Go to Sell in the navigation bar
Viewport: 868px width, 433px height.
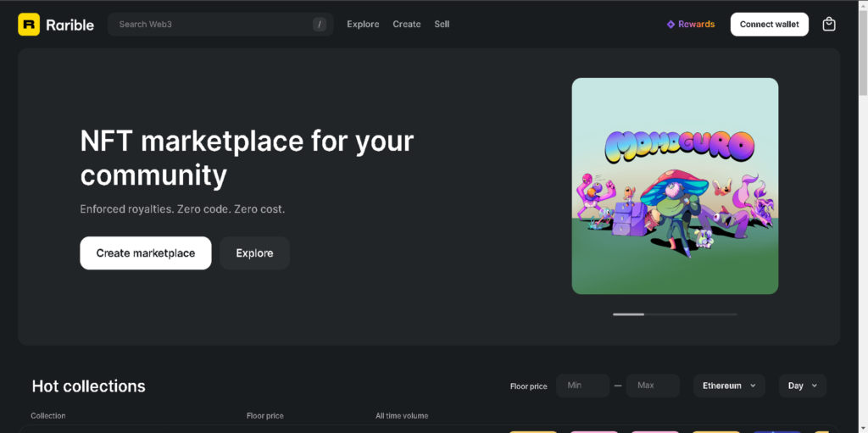pos(442,25)
